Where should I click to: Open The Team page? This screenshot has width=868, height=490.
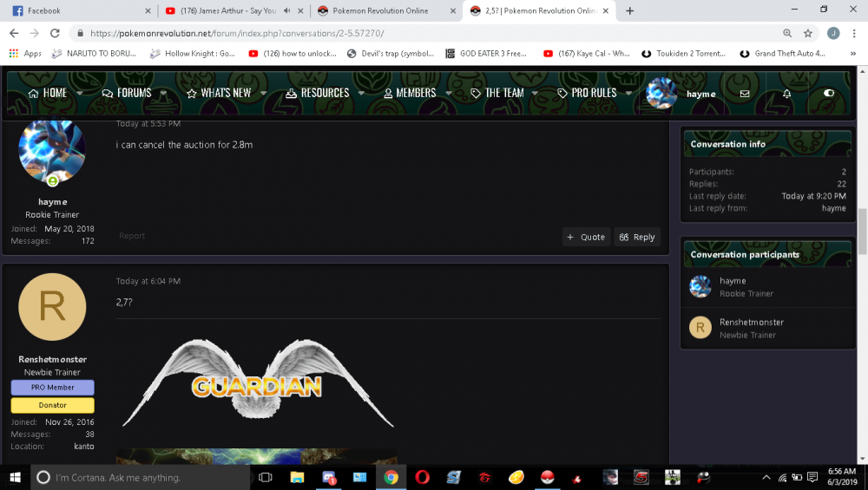[x=497, y=93]
